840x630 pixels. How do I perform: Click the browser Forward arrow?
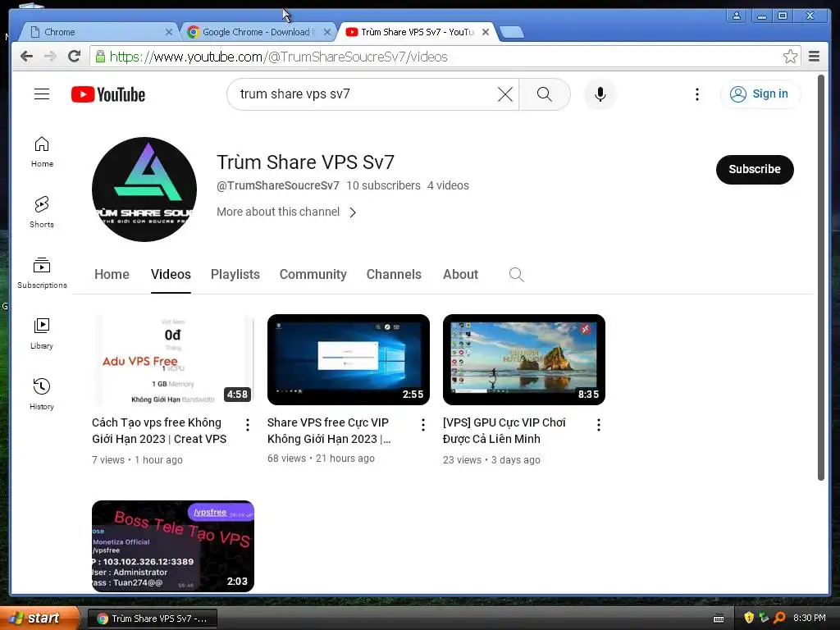click(50, 57)
